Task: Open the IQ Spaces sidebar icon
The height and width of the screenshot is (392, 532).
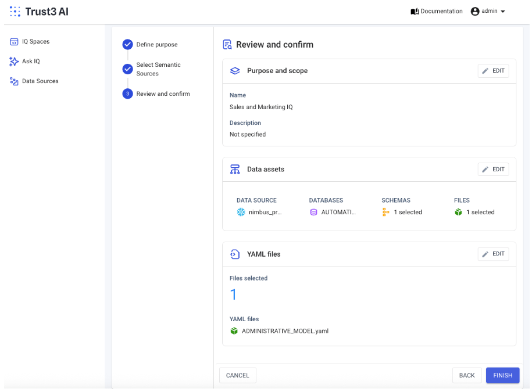Action: point(15,41)
